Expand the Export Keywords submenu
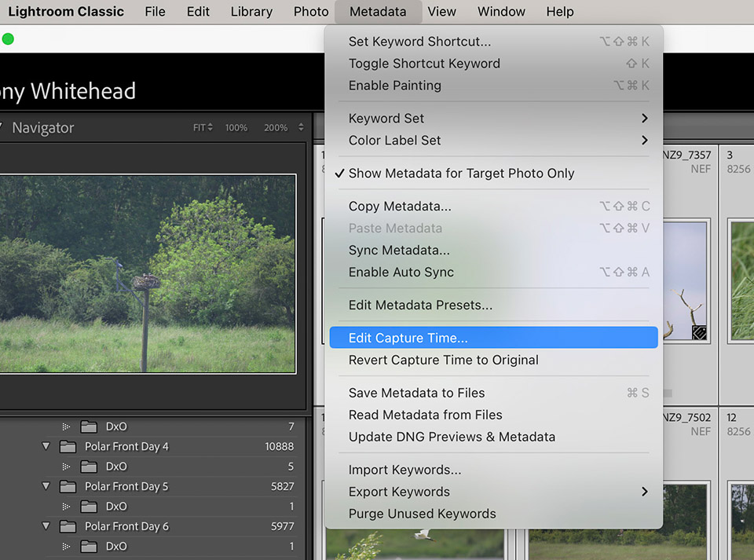Image resolution: width=754 pixels, height=560 pixels. (494, 492)
